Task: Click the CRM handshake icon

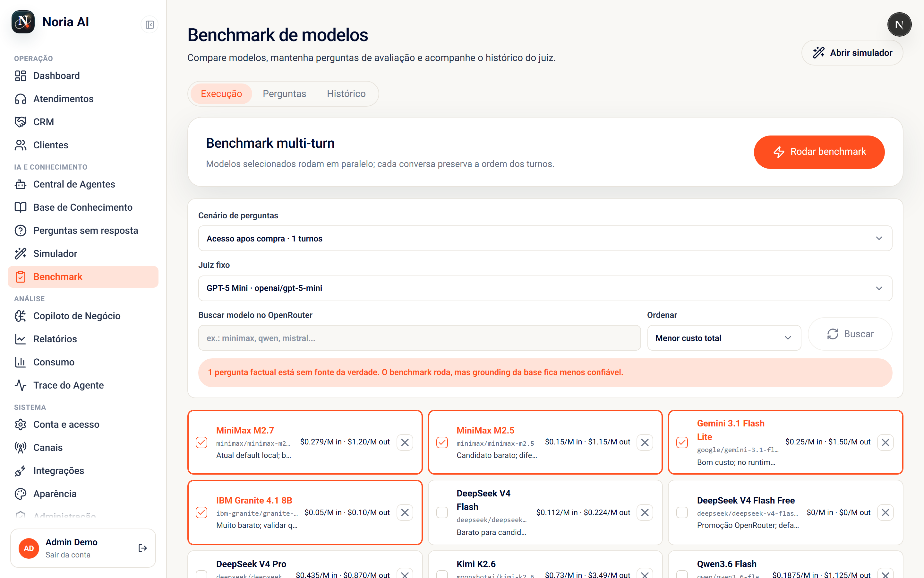Action: (x=20, y=122)
